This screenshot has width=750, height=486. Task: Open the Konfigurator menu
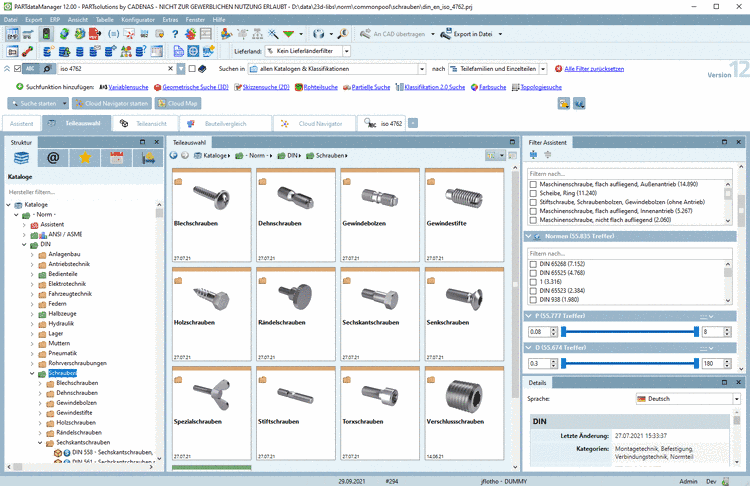point(140,19)
